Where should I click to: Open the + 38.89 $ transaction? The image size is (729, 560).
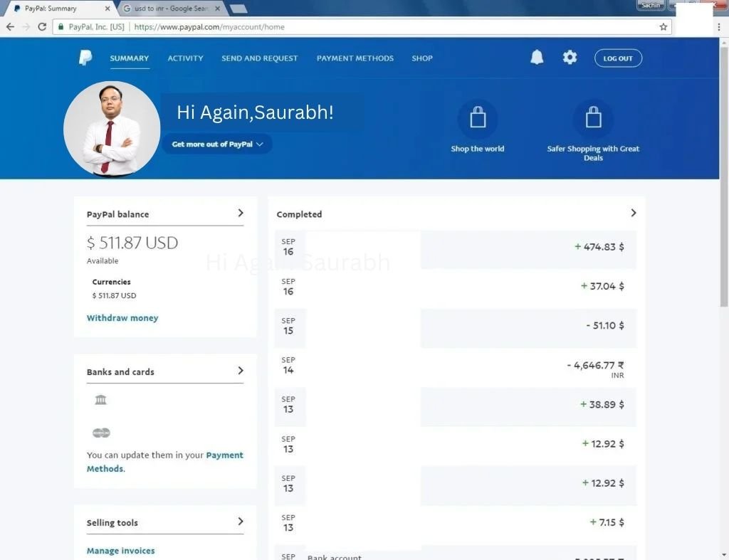coord(456,407)
